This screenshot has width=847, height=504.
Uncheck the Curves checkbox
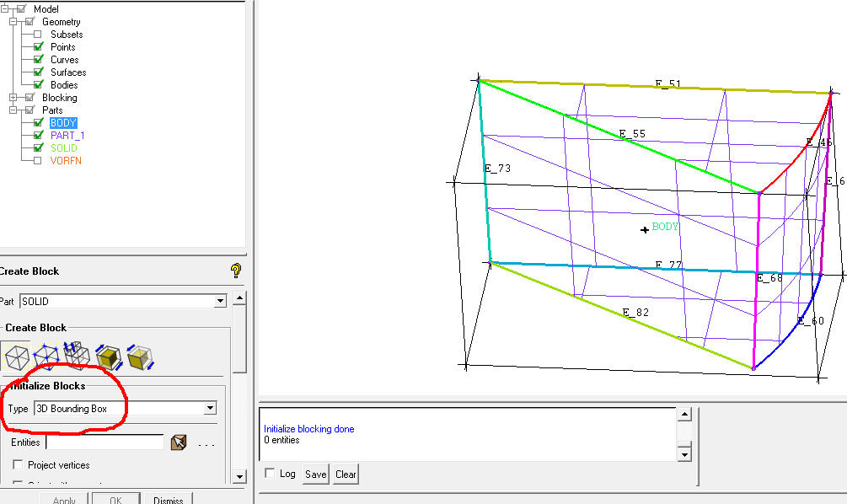pos(38,60)
